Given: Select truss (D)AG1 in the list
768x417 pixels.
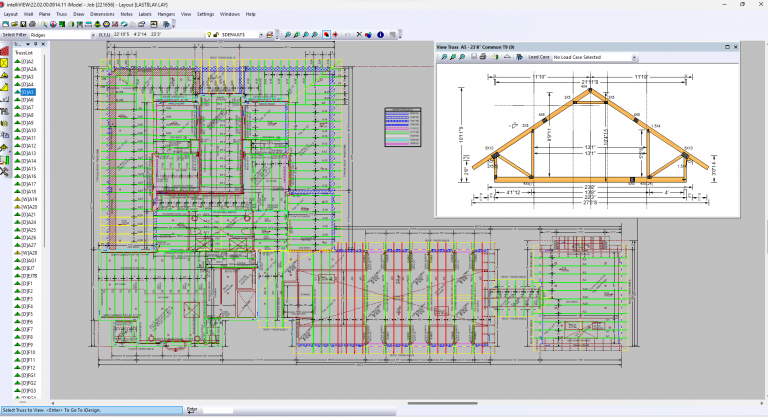Looking at the screenshot, I should click(25, 261).
